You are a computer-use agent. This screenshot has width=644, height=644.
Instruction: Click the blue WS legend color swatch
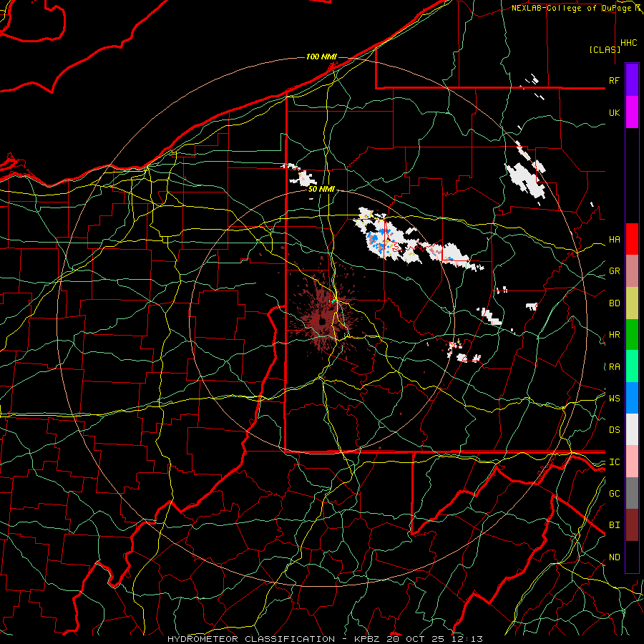(x=632, y=398)
